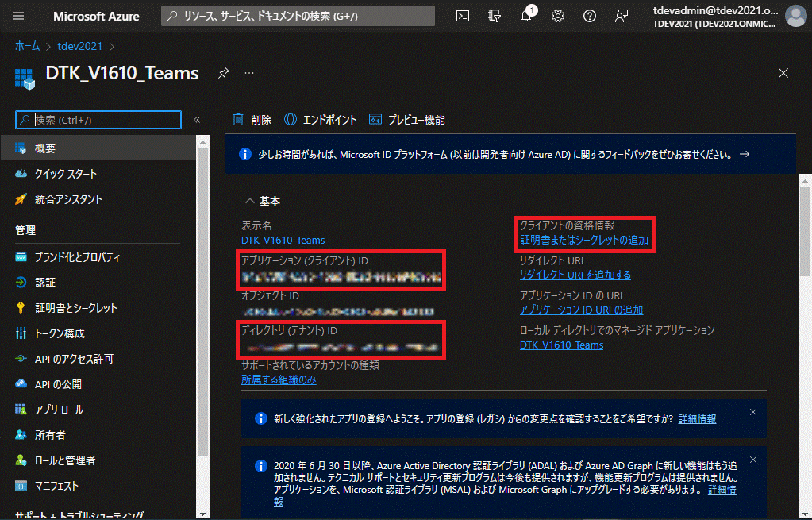Click 証明書またはシークレットの追加 link

click(x=583, y=241)
